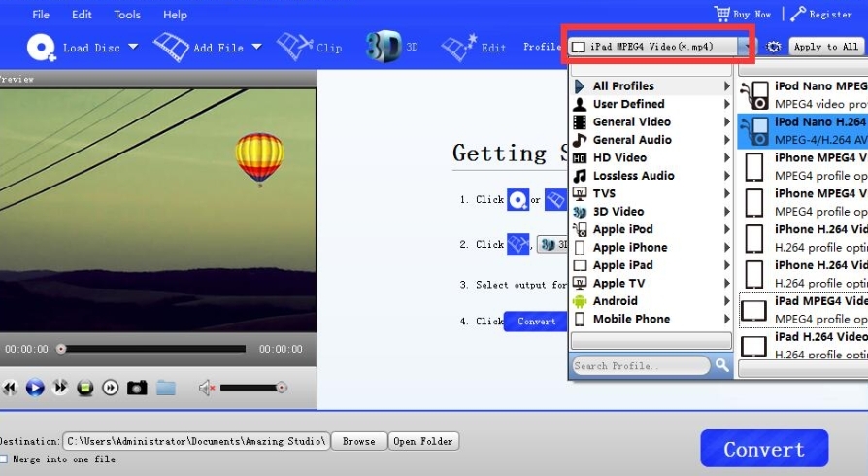Select the Apple iPad category
The width and height of the screenshot is (868, 476).
(651, 265)
